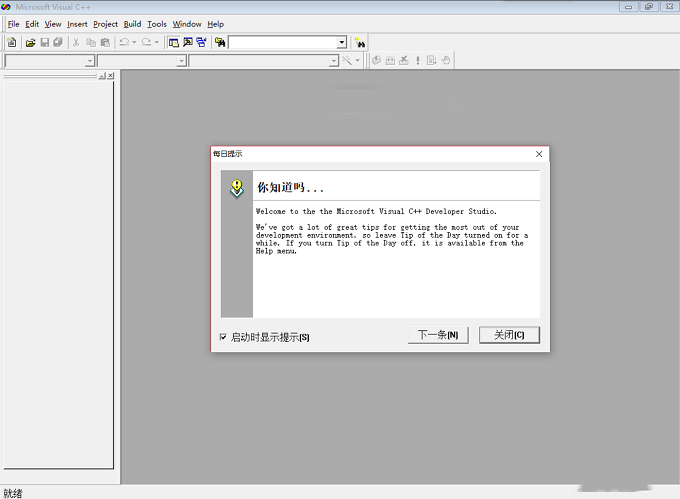The image size is (680, 499).
Task: Click inside the Find text input field
Action: tap(283, 42)
